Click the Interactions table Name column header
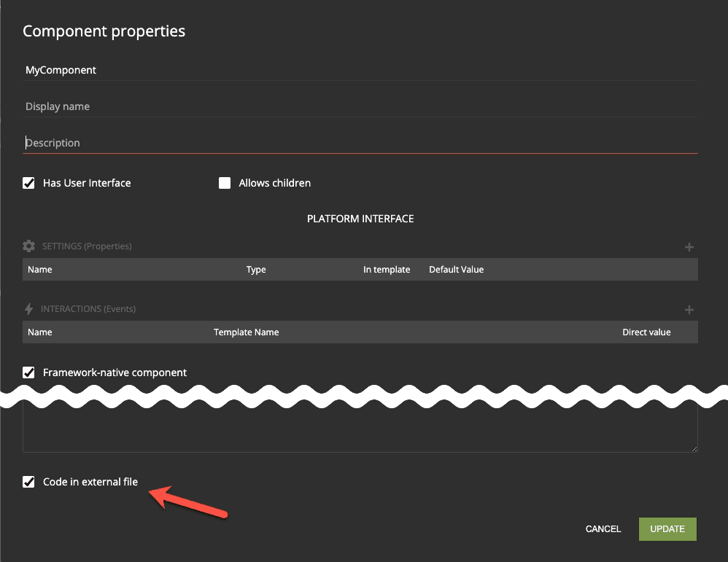Screen dimensions: 728x562 [x=40, y=332]
